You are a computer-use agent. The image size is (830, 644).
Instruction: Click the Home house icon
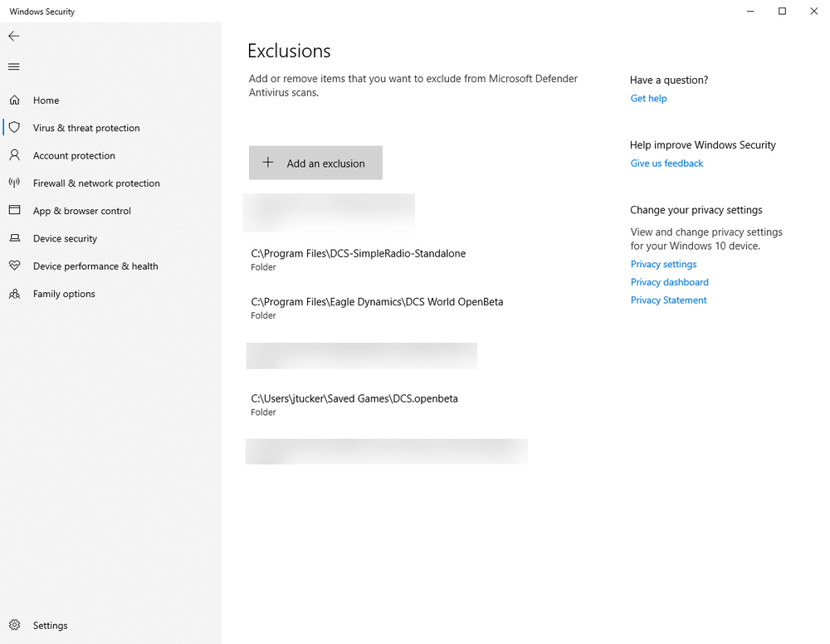[15, 100]
